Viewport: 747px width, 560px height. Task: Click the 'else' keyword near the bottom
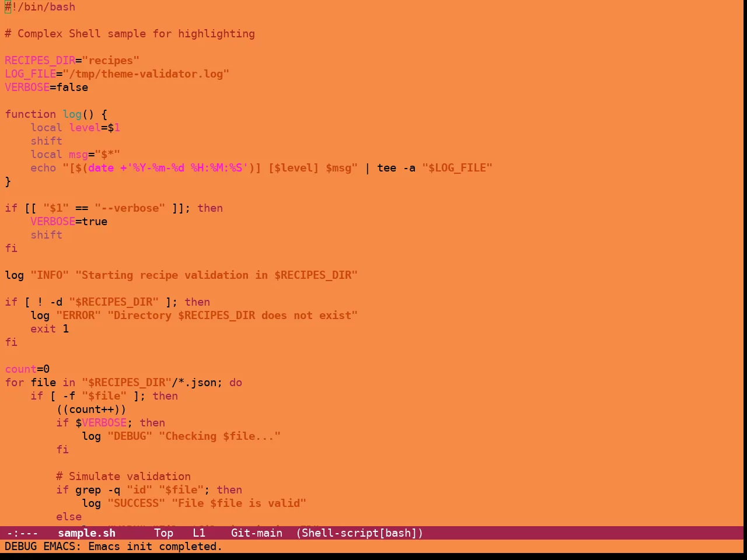point(69,517)
